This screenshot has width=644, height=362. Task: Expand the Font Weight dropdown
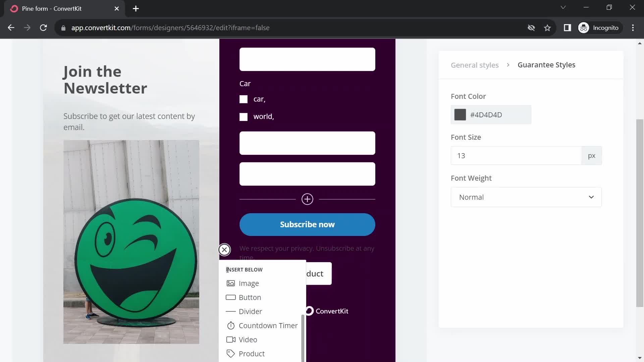(526, 197)
